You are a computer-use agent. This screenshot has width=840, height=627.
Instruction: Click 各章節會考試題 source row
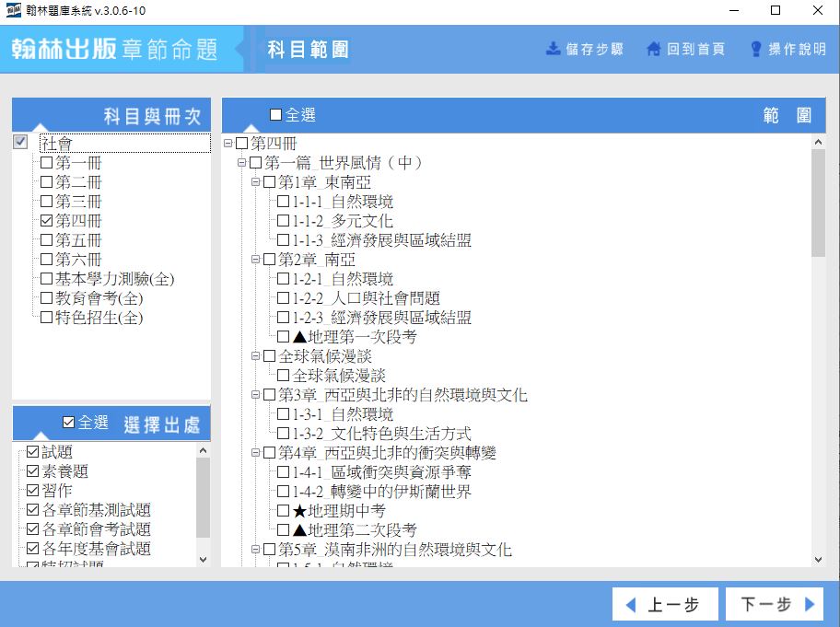96,529
